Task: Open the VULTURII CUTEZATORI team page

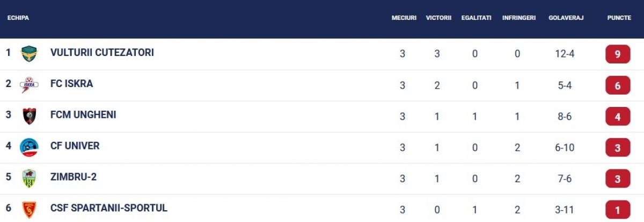Action: pyautogui.click(x=102, y=53)
